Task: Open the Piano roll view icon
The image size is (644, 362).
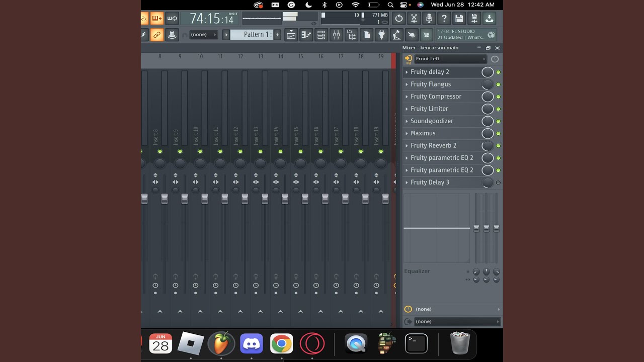Action: (306, 35)
